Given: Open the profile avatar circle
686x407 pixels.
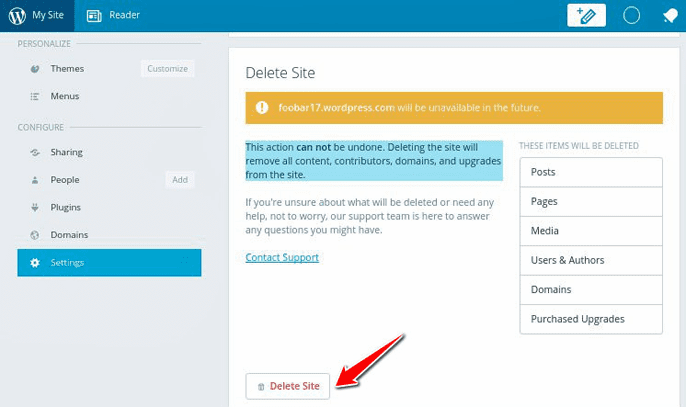Looking at the screenshot, I should click(631, 15).
